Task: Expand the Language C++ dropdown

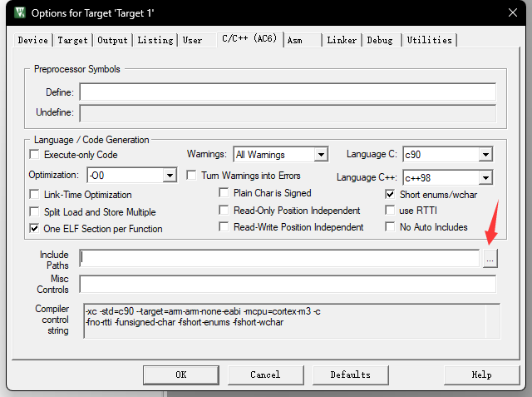Action: click(x=485, y=177)
